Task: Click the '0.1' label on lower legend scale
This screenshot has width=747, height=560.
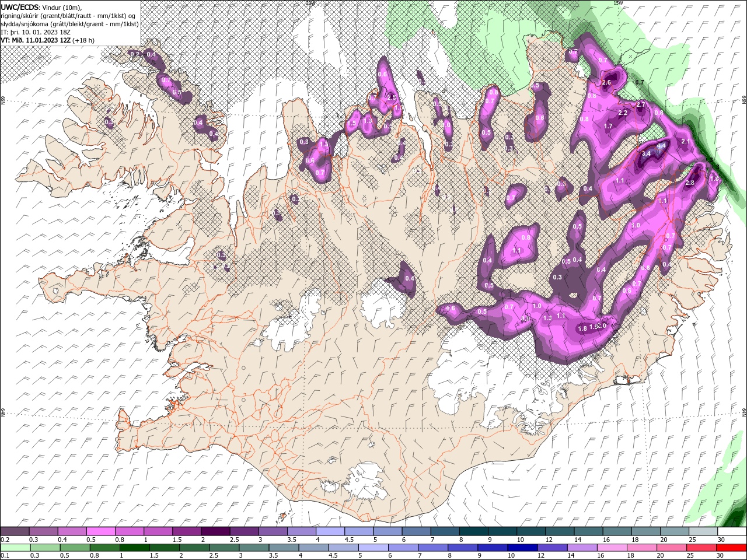Action: click(5, 556)
